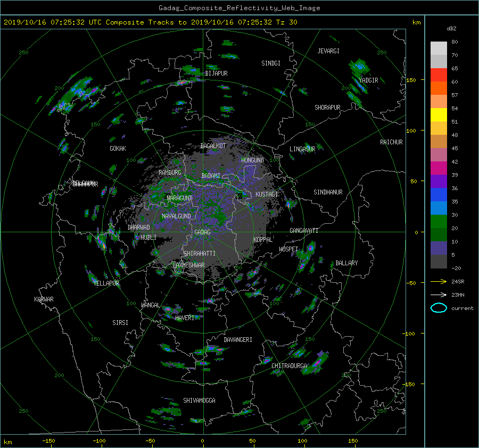Click the 80 dBZ color swatch
Image resolution: width=479 pixels, height=448 pixels.
click(x=439, y=48)
